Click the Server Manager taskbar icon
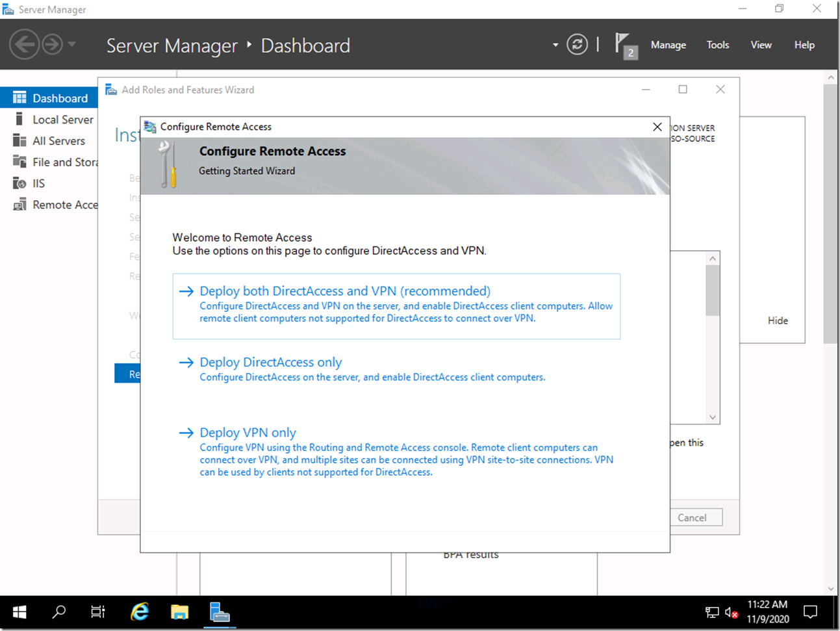This screenshot has height=631, width=840. tap(220, 612)
